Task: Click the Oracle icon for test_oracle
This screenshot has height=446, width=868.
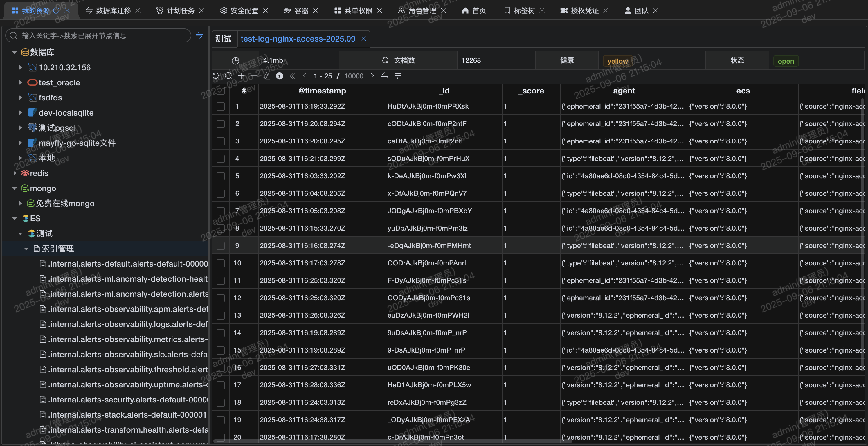Action: [32, 82]
